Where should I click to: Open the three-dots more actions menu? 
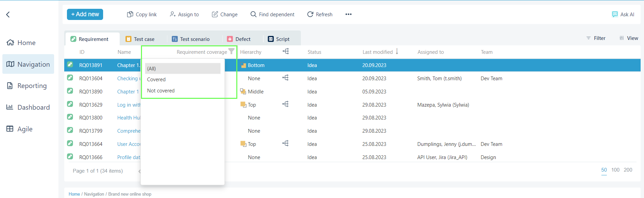point(348,14)
